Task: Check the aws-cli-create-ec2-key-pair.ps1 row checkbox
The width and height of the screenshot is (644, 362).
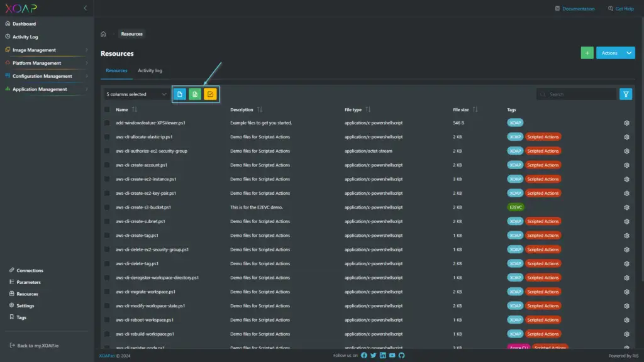Action: pos(107,194)
